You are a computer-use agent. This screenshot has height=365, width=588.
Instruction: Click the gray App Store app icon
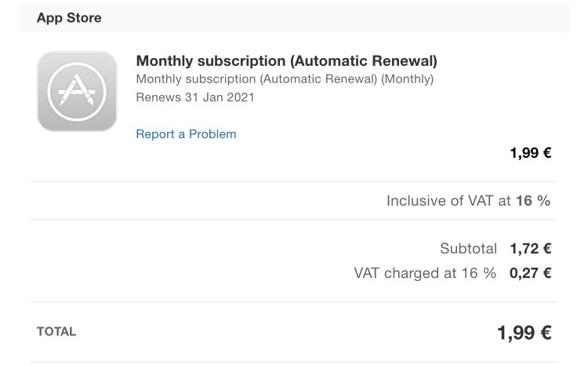coord(77,91)
